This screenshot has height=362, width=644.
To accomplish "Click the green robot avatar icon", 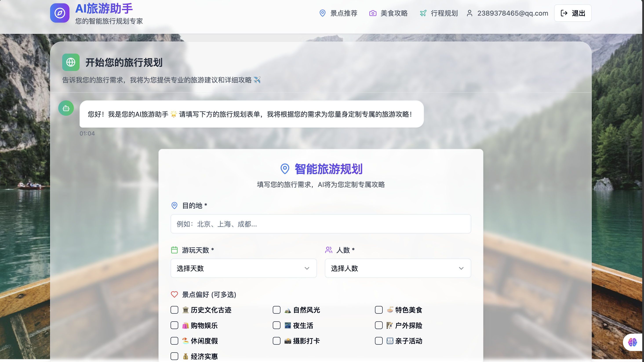I will point(66,108).
